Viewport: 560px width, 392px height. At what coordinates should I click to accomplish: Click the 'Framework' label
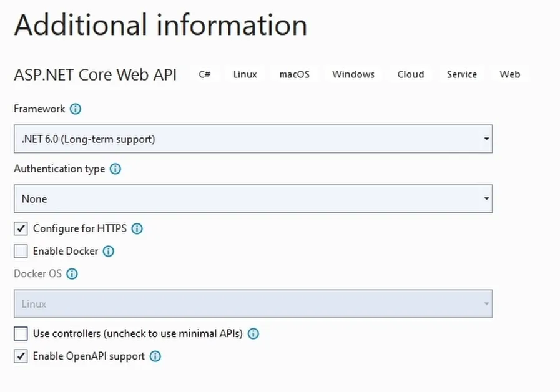[x=39, y=109]
